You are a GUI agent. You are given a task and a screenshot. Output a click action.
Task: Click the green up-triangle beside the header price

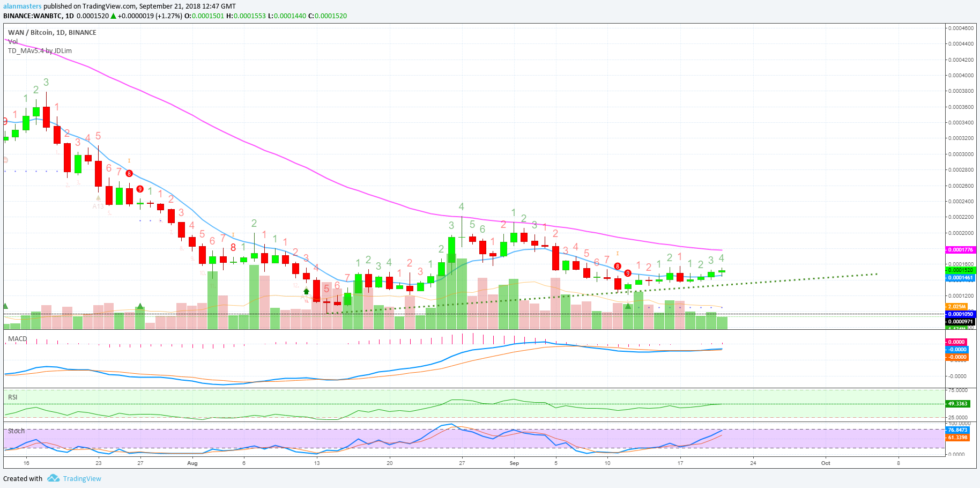coord(113,16)
